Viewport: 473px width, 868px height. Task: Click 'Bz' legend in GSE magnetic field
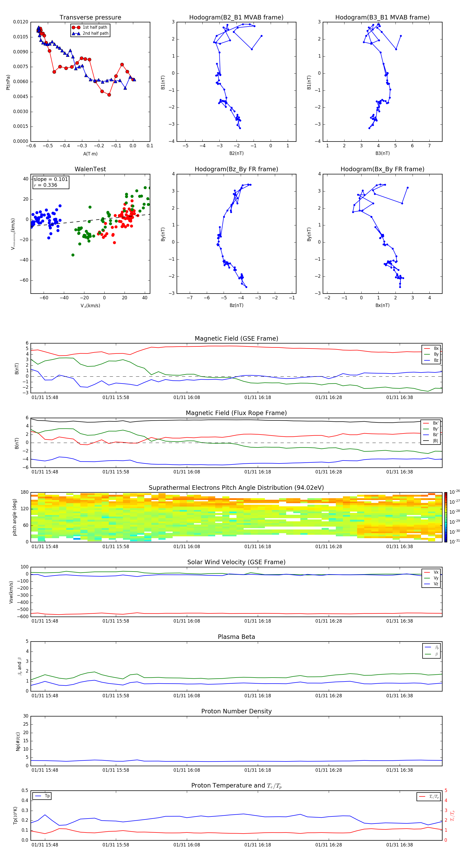pos(431,360)
